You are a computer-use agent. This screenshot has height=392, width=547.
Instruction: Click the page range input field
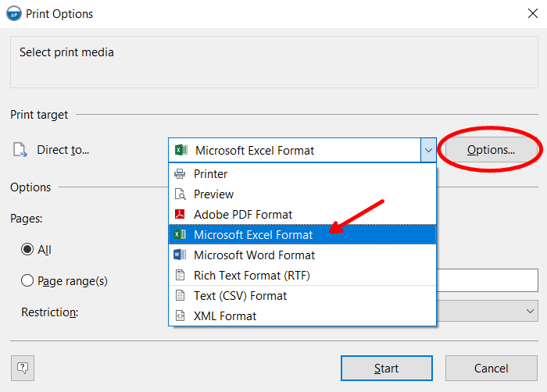point(487,280)
